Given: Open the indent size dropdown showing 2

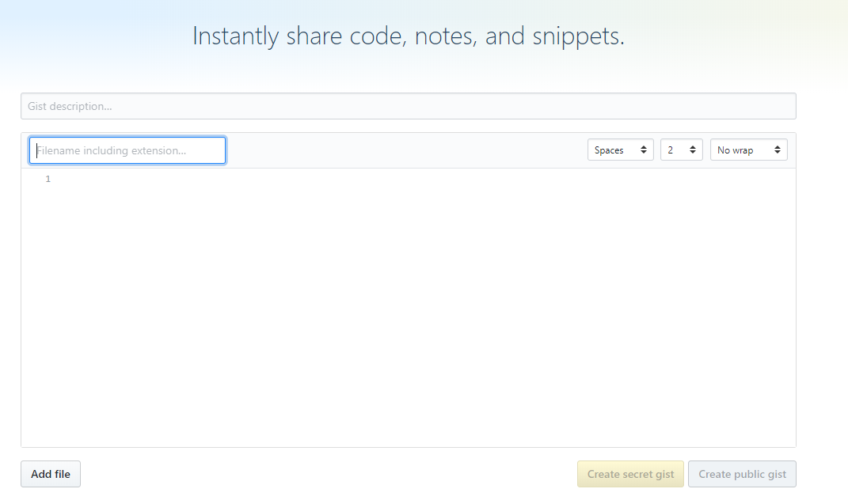Looking at the screenshot, I should click(x=682, y=150).
